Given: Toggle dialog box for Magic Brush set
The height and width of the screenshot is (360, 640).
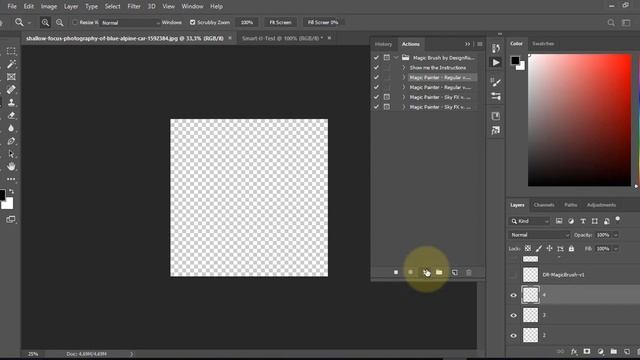Looking at the screenshot, I should click(x=387, y=58).
